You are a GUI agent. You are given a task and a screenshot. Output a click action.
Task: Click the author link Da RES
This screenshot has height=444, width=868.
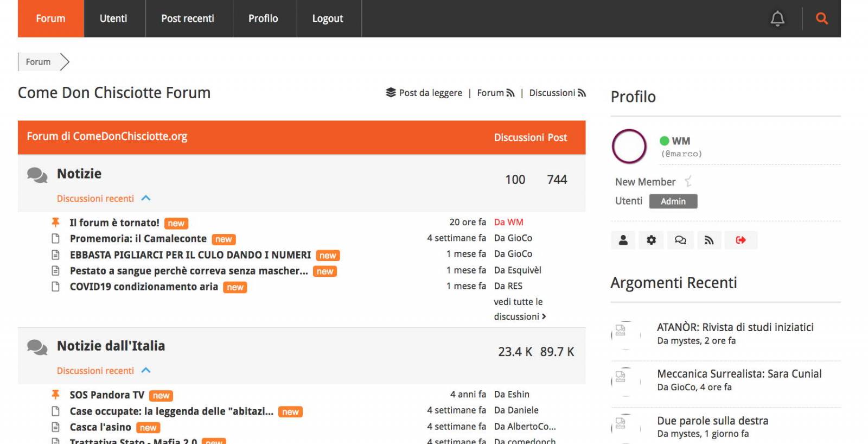(x=508, y=286)
